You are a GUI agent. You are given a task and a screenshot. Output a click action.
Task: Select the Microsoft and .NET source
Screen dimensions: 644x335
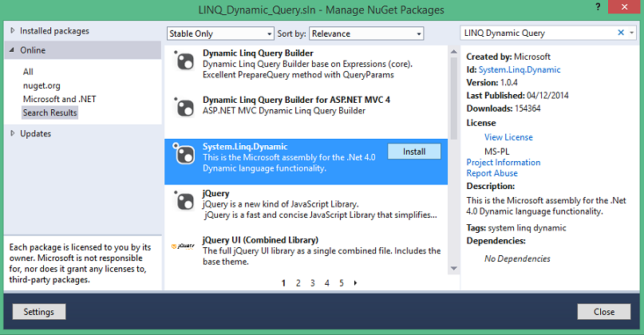pos(60,99)
